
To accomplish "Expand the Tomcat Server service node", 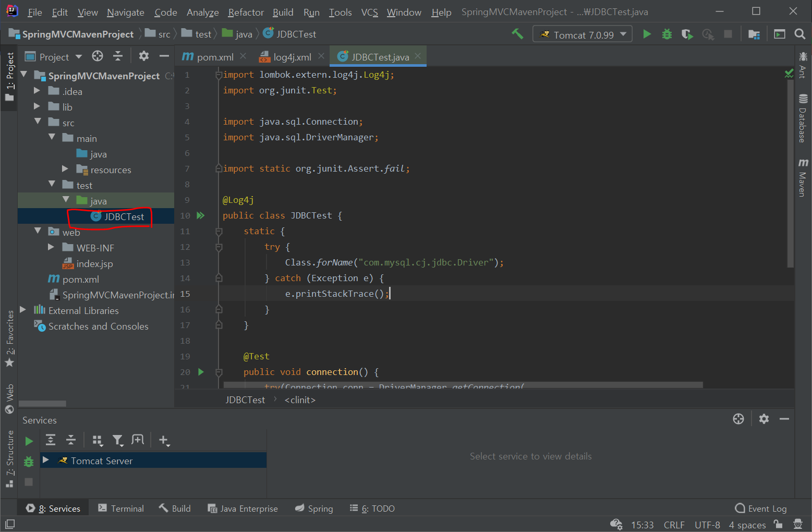I will click(x=46, y=460).
